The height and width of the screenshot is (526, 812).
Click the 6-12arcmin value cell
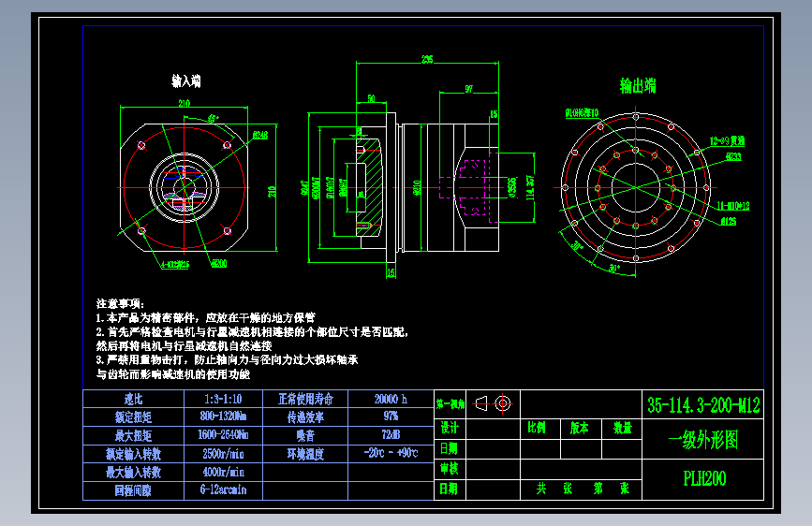click(223, 490)
